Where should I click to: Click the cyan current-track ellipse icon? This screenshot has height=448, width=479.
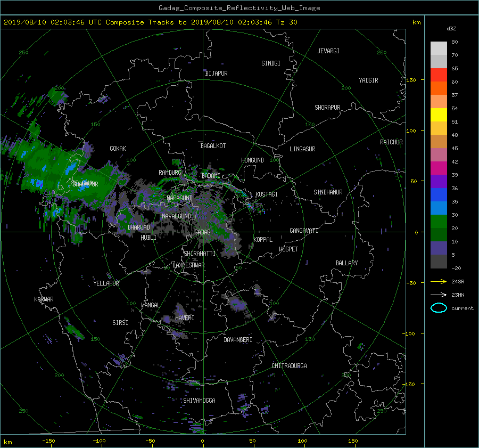[439, 308]
